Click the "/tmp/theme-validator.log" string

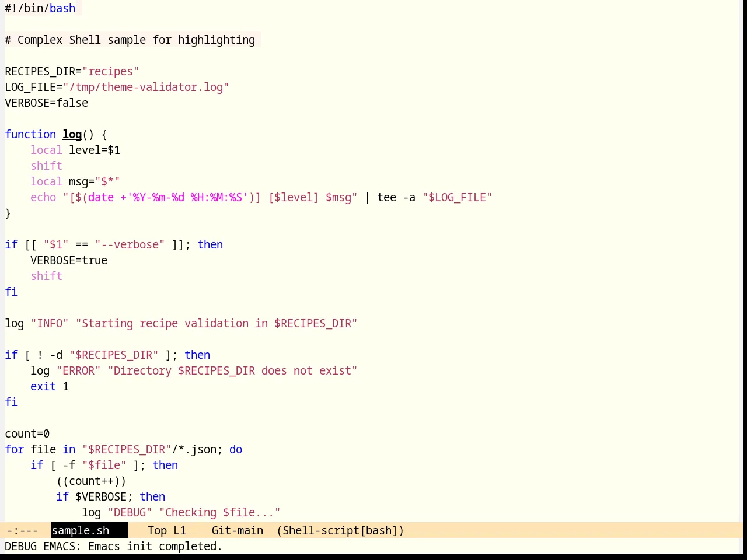click(x=146, y=87)
